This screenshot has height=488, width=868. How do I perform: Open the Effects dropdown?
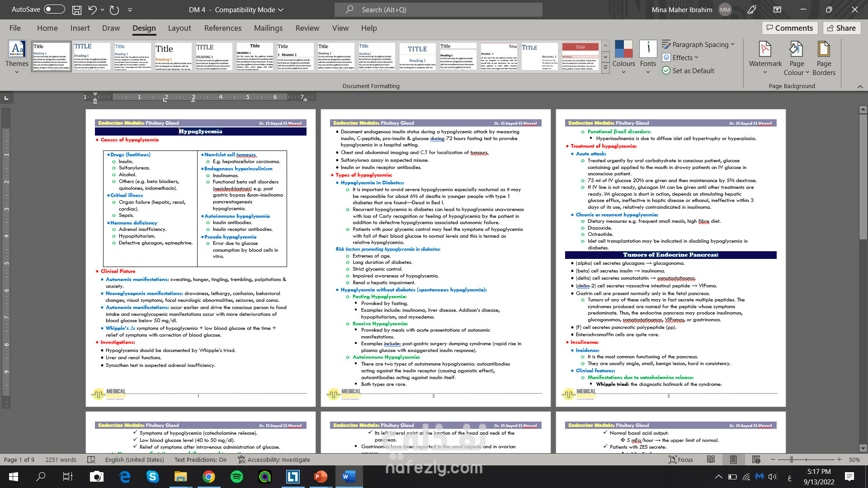(x=680, y=57)
